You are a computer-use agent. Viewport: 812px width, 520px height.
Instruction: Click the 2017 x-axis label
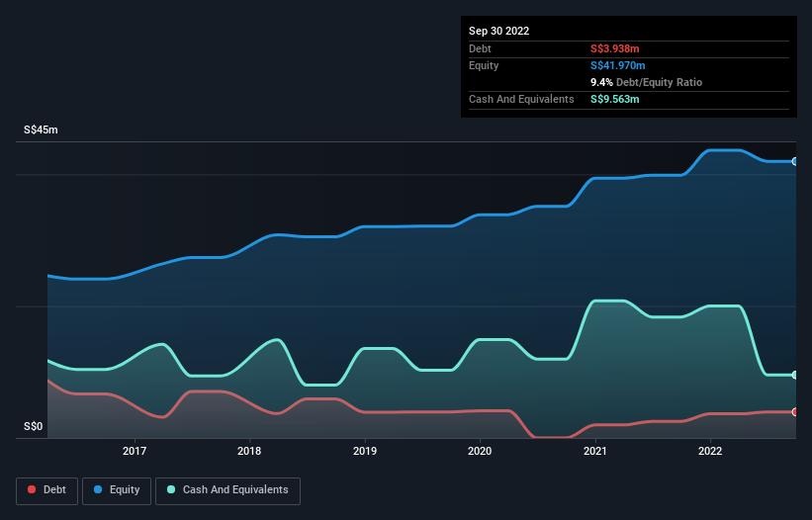[135, 451]
